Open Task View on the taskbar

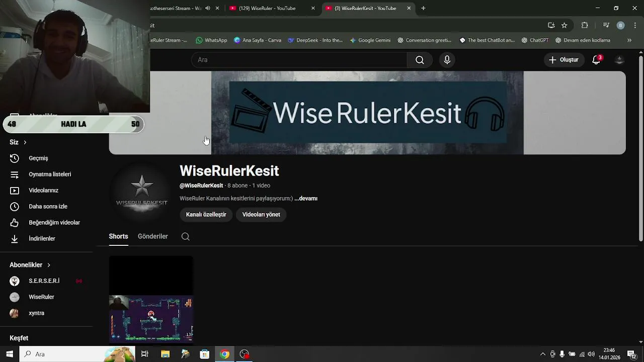pyautogui.click(x=145, y=354)
